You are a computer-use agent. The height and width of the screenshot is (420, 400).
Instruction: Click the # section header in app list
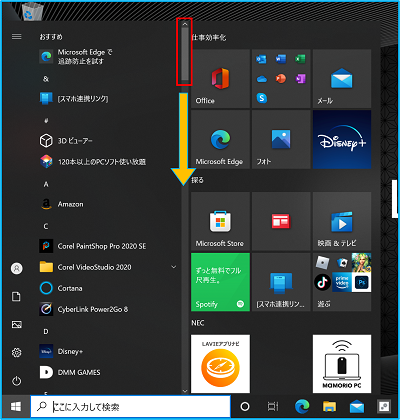tap(46, 121)
